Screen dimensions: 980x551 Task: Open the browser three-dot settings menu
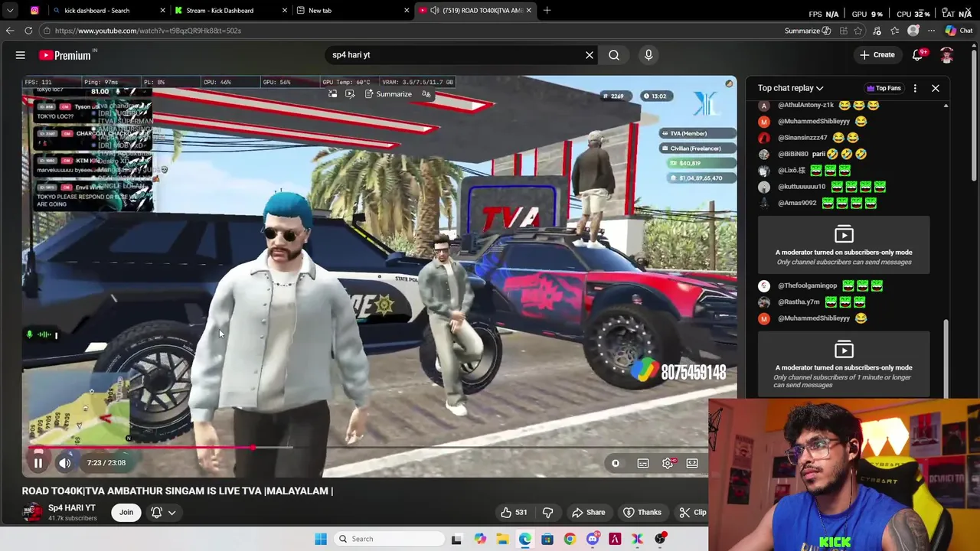tap(931, 31)
